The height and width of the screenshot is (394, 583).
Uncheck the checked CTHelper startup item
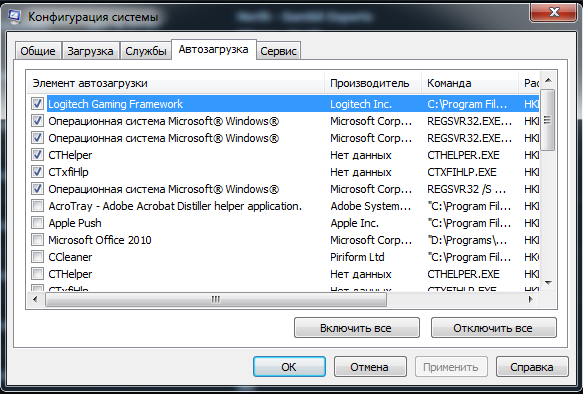(37, 155)
